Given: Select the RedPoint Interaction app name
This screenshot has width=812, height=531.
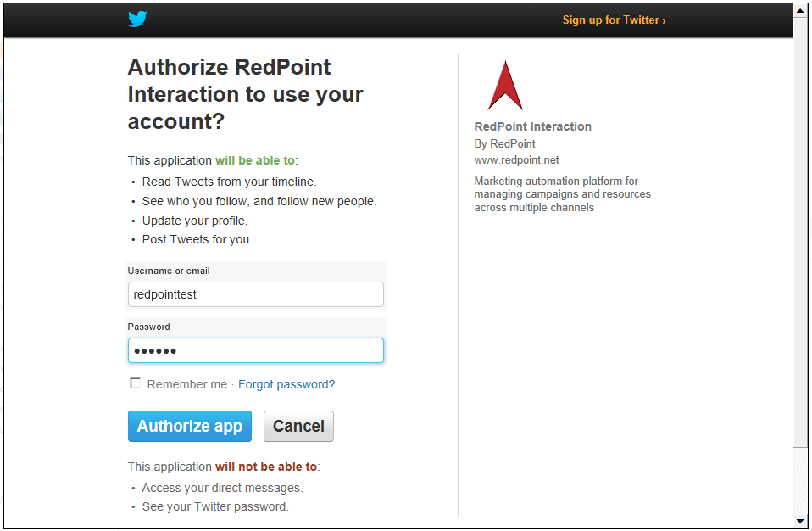Looking at the screenshot, I should [532, 126].
